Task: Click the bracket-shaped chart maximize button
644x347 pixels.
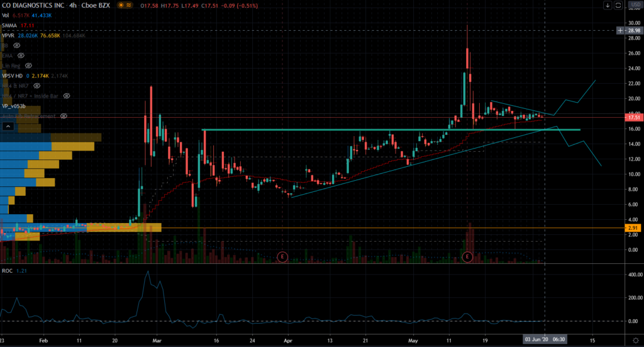Action: click(618, 5)
